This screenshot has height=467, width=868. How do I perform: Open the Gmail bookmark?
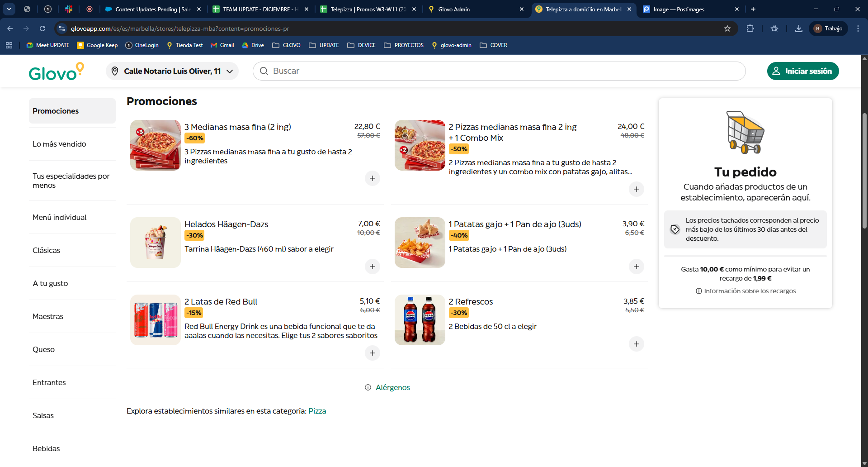[222, 45]
